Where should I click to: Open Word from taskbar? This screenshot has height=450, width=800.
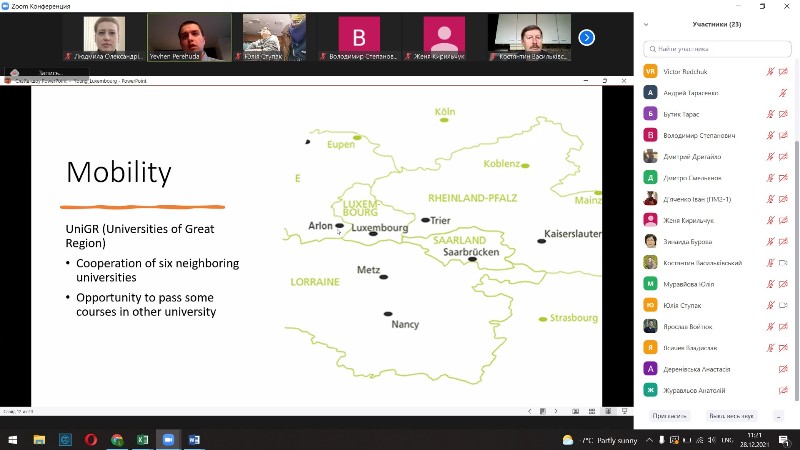[x=194, y=439]
